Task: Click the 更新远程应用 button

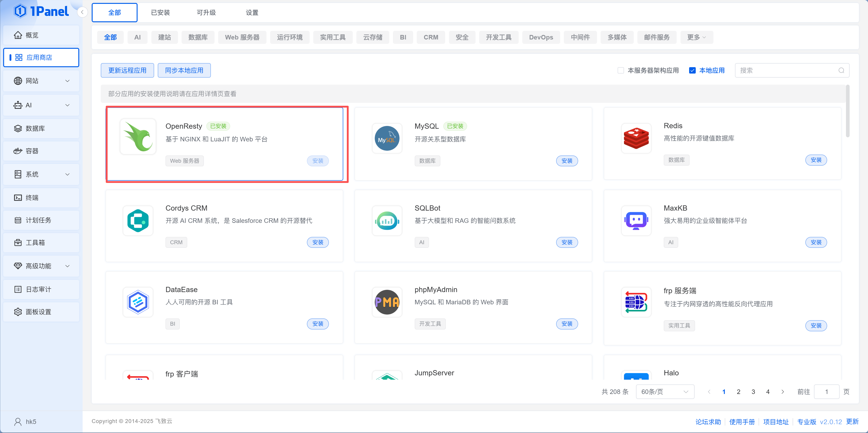Action: (x=127, y=70)
